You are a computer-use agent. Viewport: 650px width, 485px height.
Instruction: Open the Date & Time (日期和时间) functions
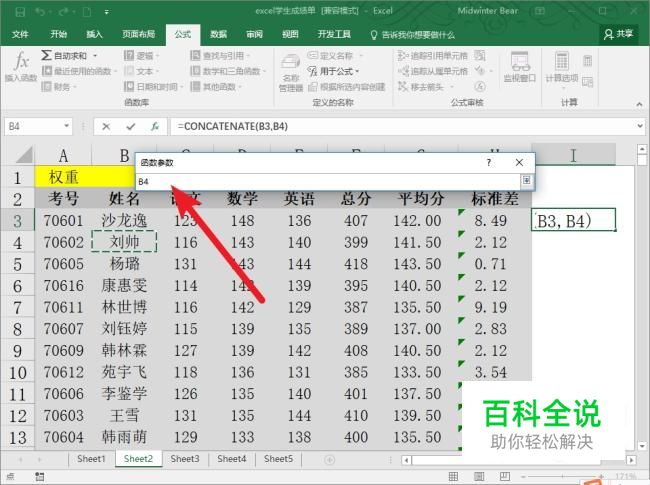pos(153,87)
